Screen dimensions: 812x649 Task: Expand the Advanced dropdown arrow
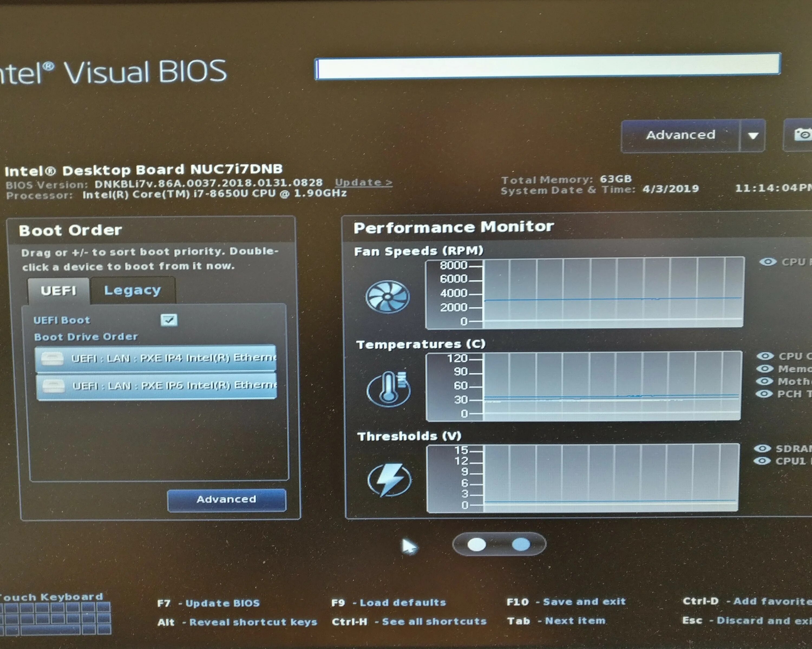(752, 136)
